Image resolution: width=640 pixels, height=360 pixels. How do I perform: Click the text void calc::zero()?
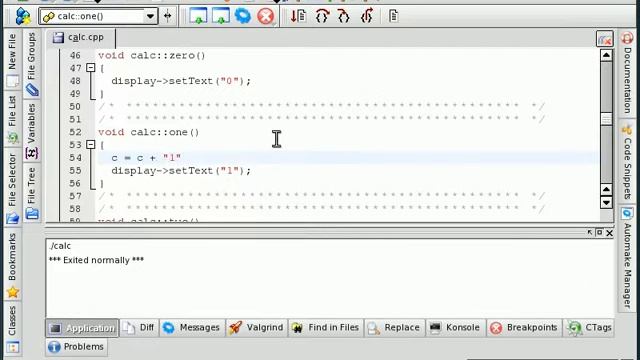pos(152,56)
